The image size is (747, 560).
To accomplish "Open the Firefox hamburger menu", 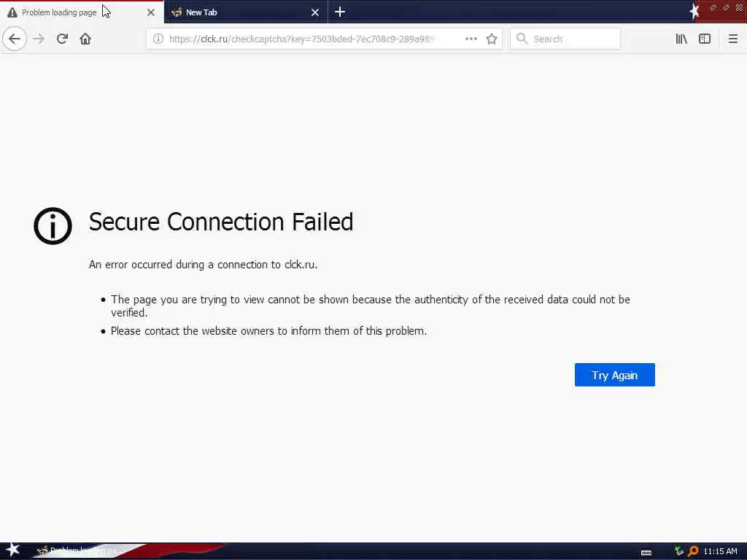I will (x=733, y=39).
